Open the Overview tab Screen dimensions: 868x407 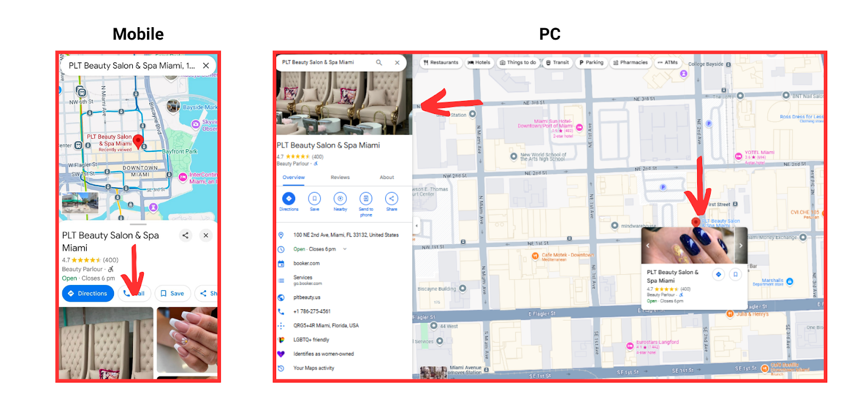293,177
